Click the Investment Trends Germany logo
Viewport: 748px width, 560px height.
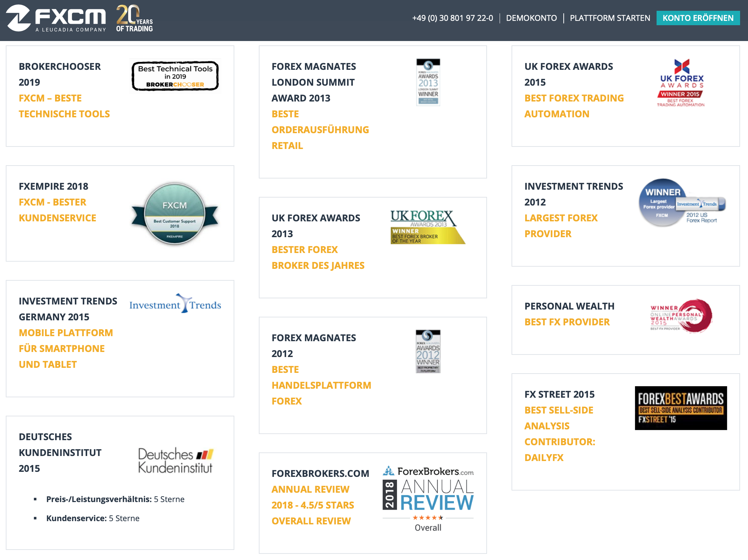(x=175, y=304)
